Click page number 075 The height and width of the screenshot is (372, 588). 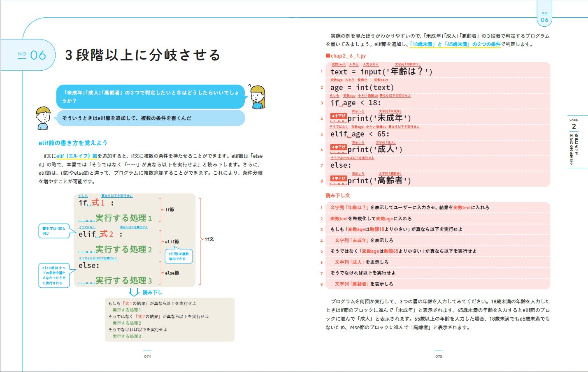(439, 356)
